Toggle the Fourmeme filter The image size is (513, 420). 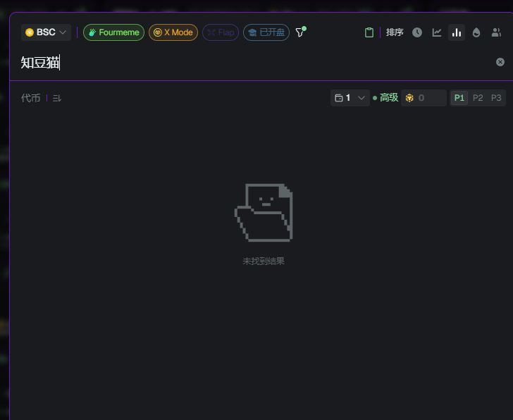[113, 32]
